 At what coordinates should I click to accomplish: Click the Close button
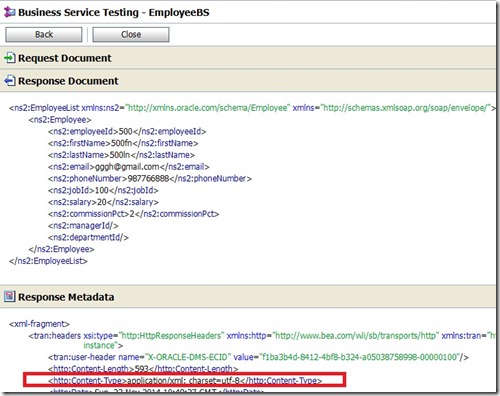pyautogui.click(x=131, y=35)
